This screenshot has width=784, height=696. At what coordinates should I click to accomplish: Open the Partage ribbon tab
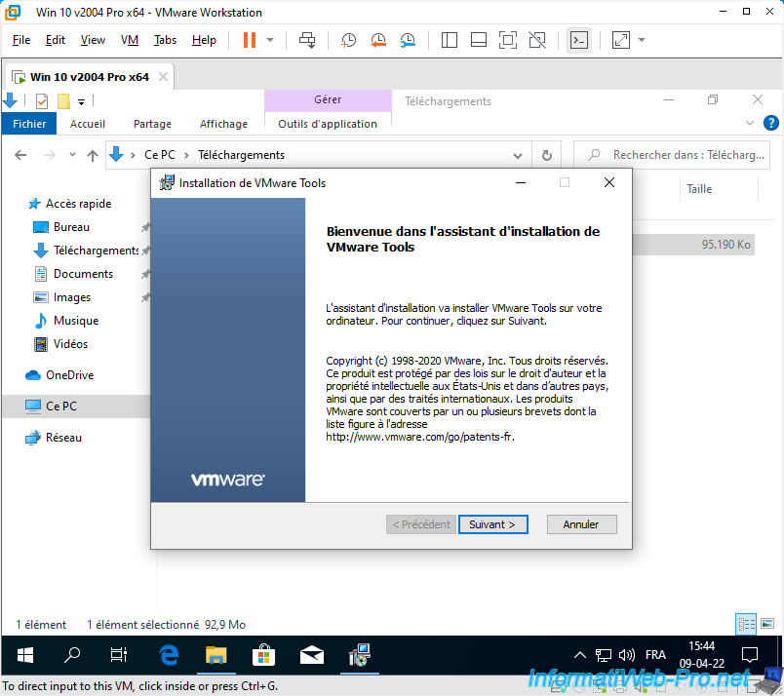152,124
